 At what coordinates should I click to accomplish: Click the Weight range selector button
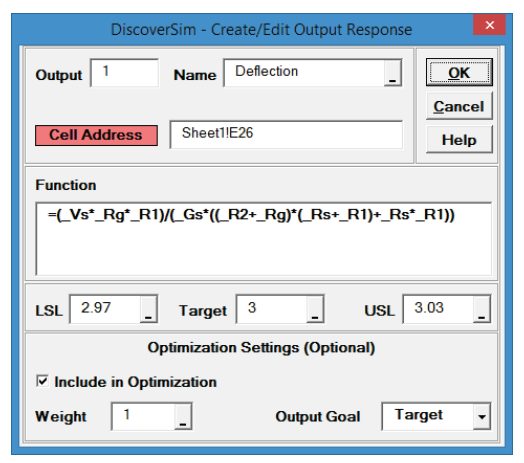[183, 417]
